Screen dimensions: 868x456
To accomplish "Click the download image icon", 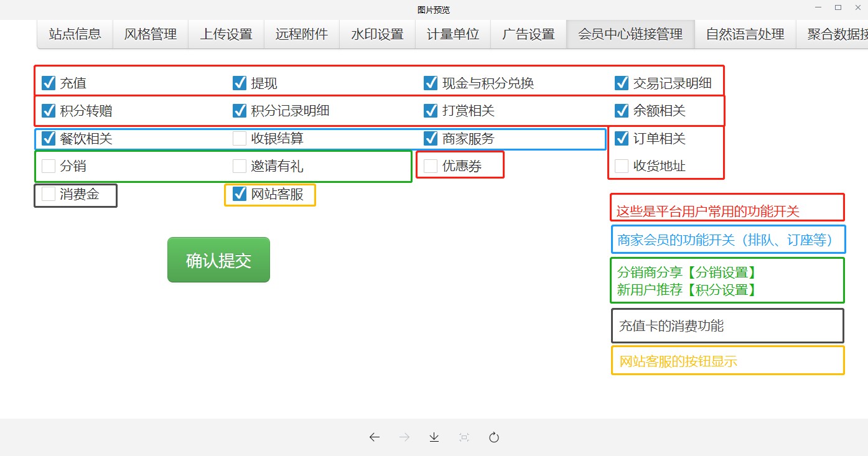I will tap(434, 437).
